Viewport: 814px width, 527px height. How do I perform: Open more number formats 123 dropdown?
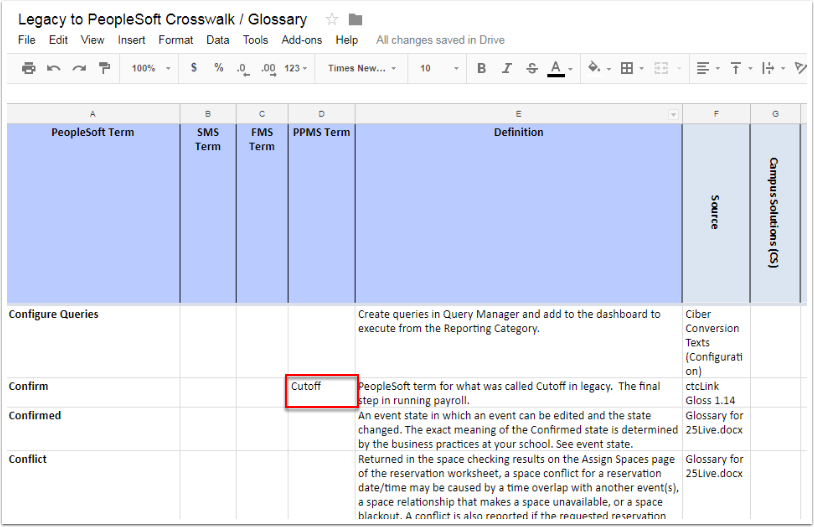pos(296,68)
